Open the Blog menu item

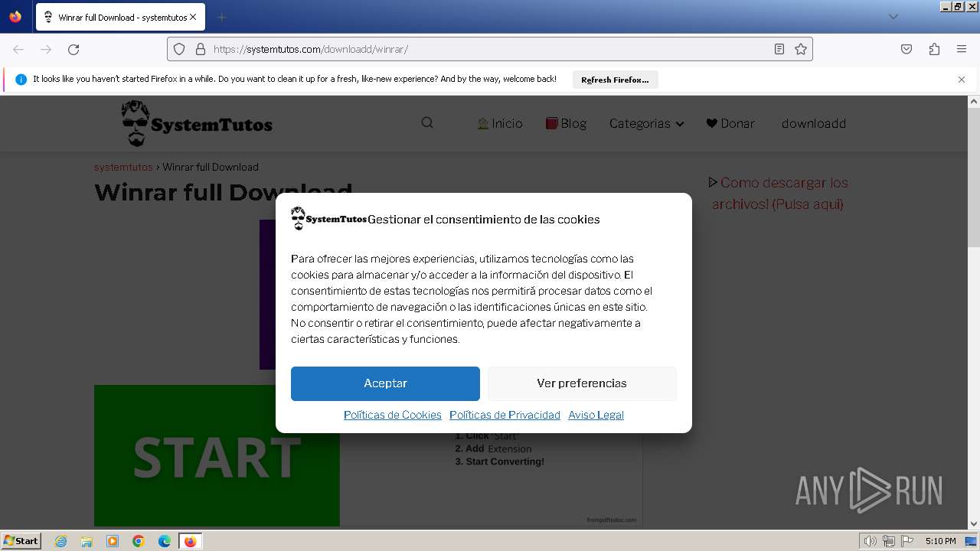566,123
